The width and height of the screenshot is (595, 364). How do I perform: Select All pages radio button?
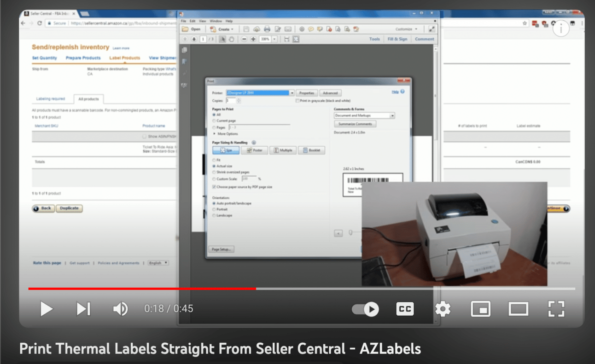pos(214,115)
